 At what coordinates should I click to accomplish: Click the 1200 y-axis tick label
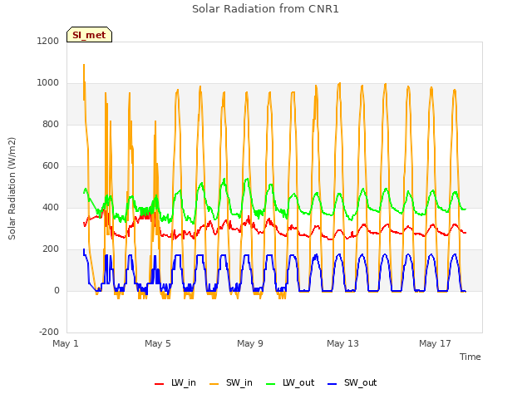(48, 41)
